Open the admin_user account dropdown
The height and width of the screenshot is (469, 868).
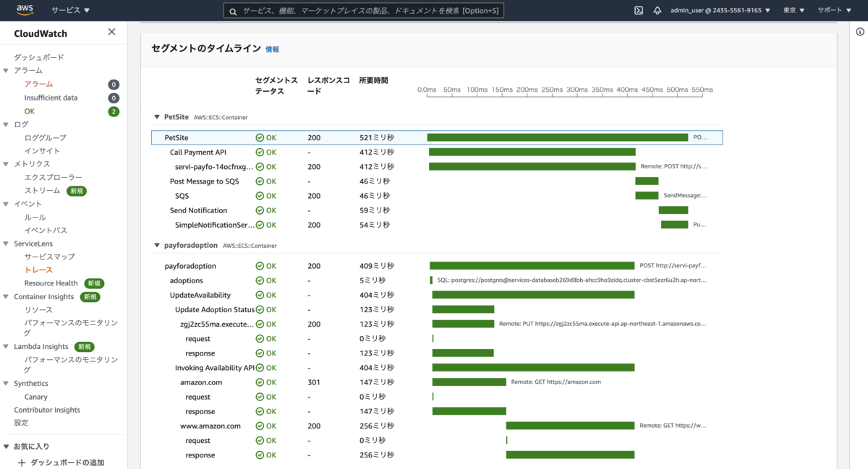(x=720, y=11)
